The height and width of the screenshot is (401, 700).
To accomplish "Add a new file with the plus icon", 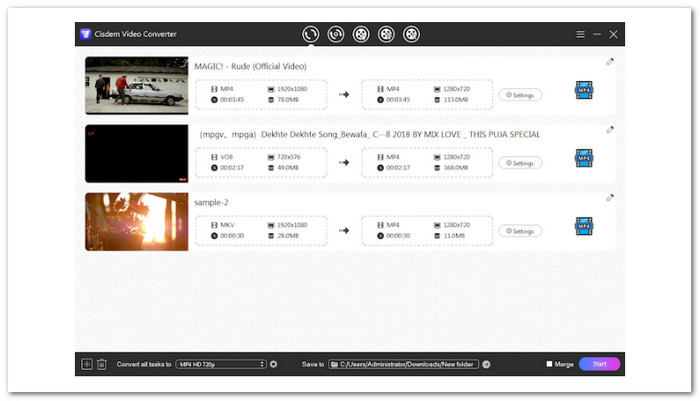I will pos(87,364).
